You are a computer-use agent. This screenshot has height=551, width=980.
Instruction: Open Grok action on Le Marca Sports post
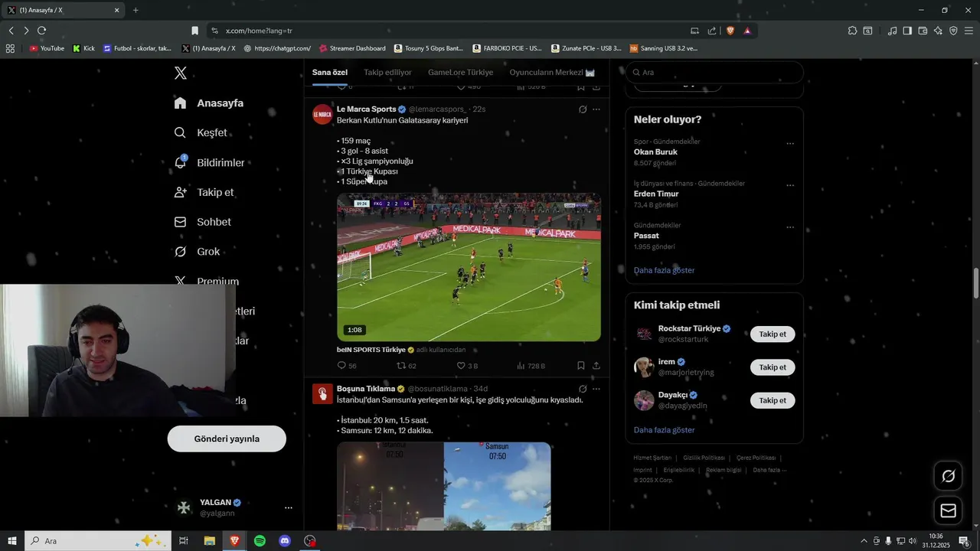(583, 109)
